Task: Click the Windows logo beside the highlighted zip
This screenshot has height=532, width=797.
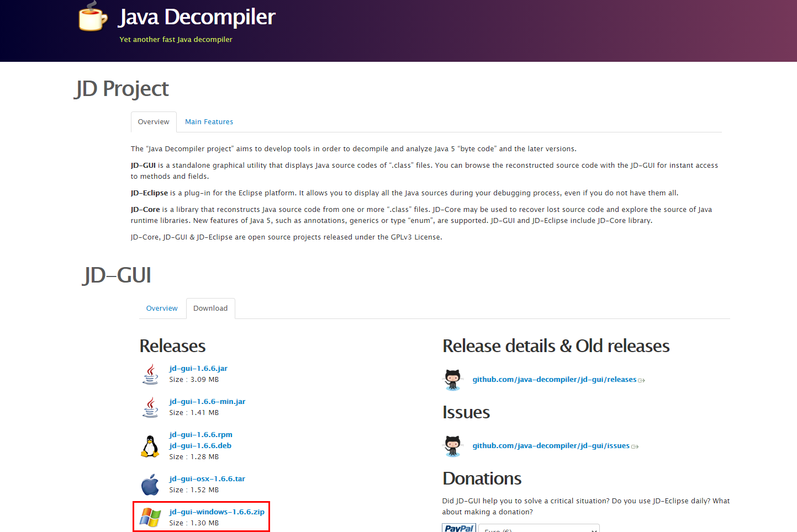Action: 150,517
